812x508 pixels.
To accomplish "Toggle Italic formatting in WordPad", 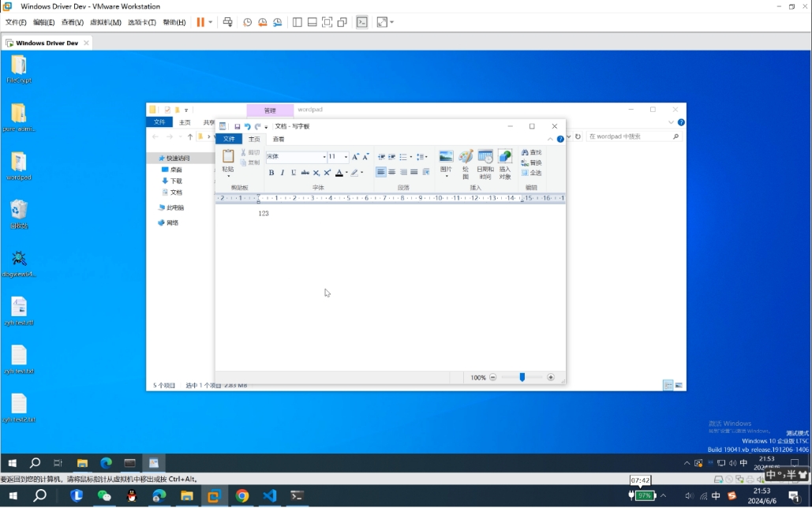I will (283, 173).
